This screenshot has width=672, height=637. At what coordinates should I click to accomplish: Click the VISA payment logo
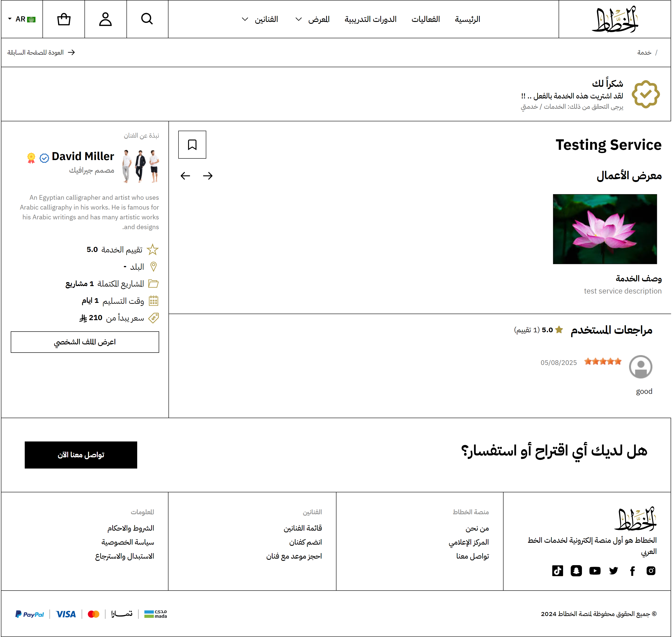[66, 614]
